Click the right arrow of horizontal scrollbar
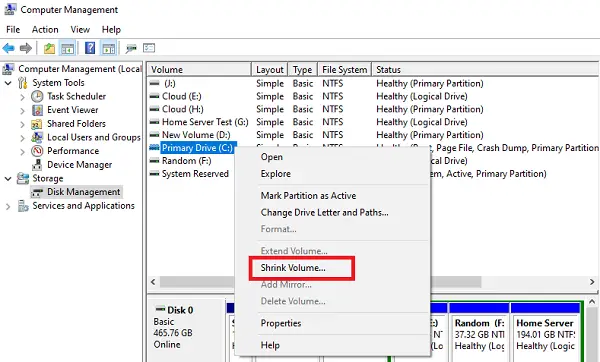 tap(592, 282)
